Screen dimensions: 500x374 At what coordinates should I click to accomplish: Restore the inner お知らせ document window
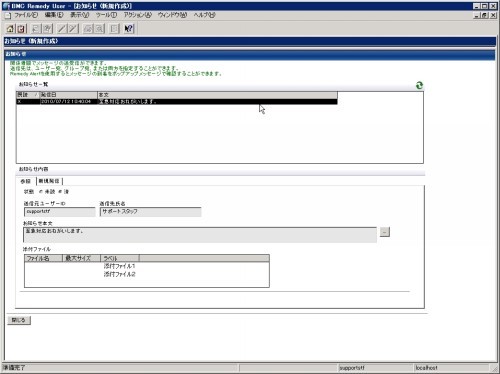tap(485, 15)
